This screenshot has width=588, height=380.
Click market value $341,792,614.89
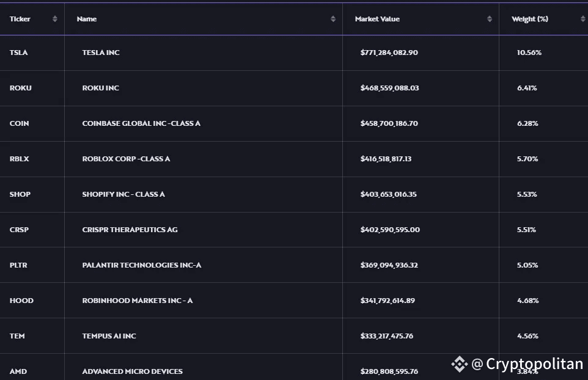[x=388, y=301]
